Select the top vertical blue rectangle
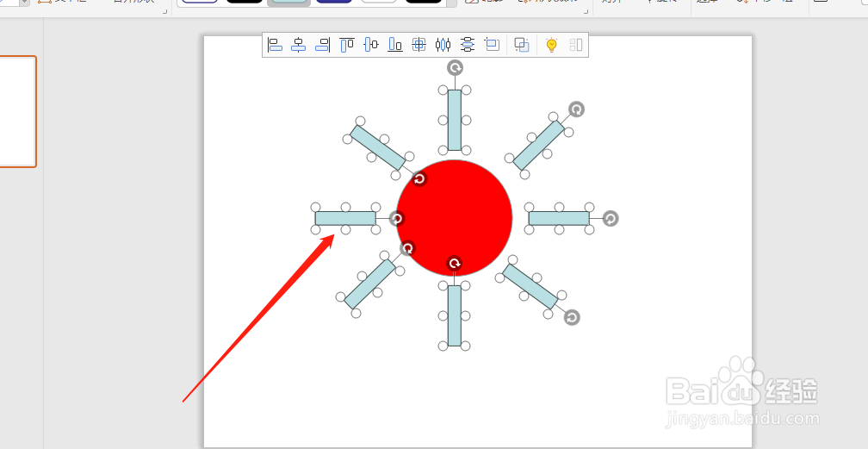The height and width of the screenshot is (449, 868). [455, 121]
